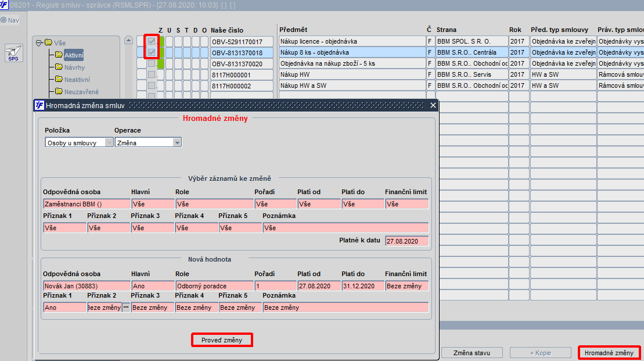
Task: Toggle checkbox for OBV-5291170017 row
Action: [x=152, y=41]
